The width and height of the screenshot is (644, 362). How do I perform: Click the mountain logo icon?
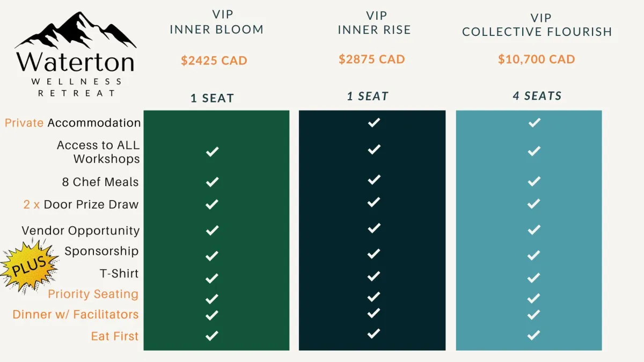(x=75, y=32)
